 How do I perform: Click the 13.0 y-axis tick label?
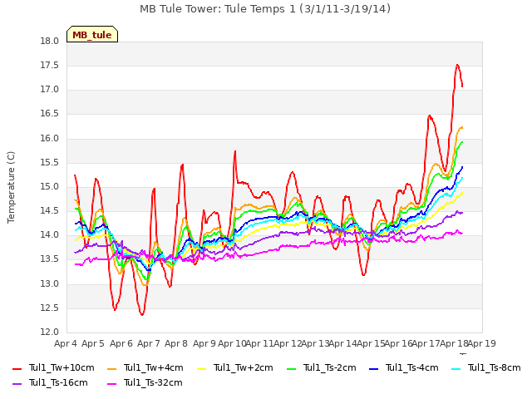pyautogui.click(x=50, y=284)
